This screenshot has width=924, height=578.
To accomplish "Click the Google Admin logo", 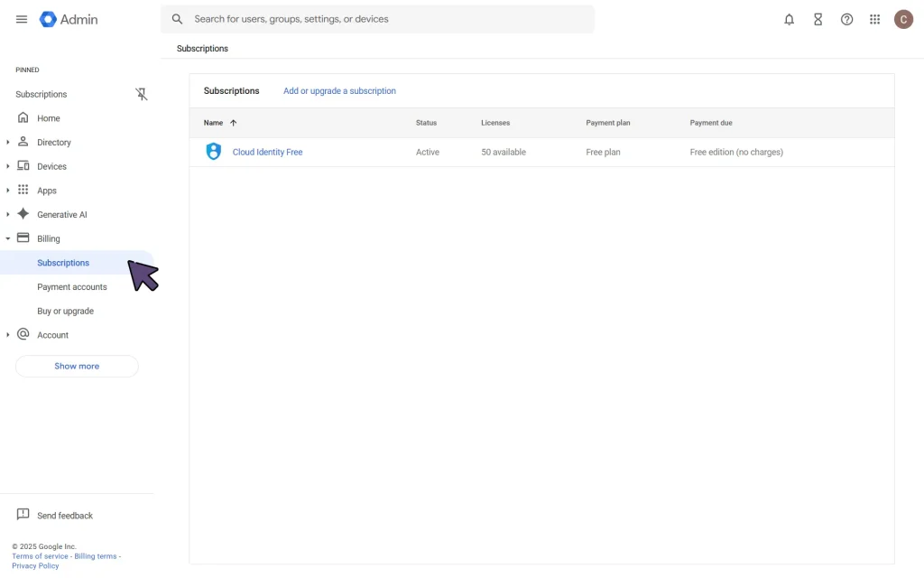I will (69, 20).
